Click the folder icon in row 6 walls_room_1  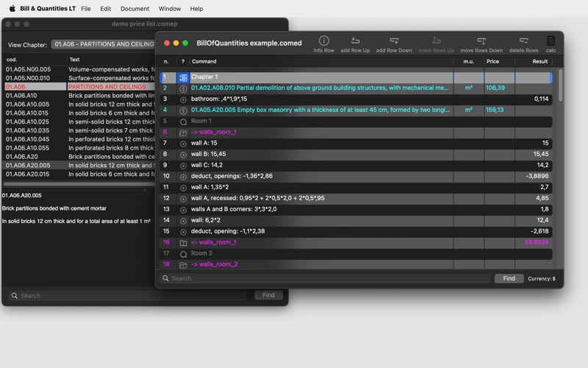click(x=183, y=133)
